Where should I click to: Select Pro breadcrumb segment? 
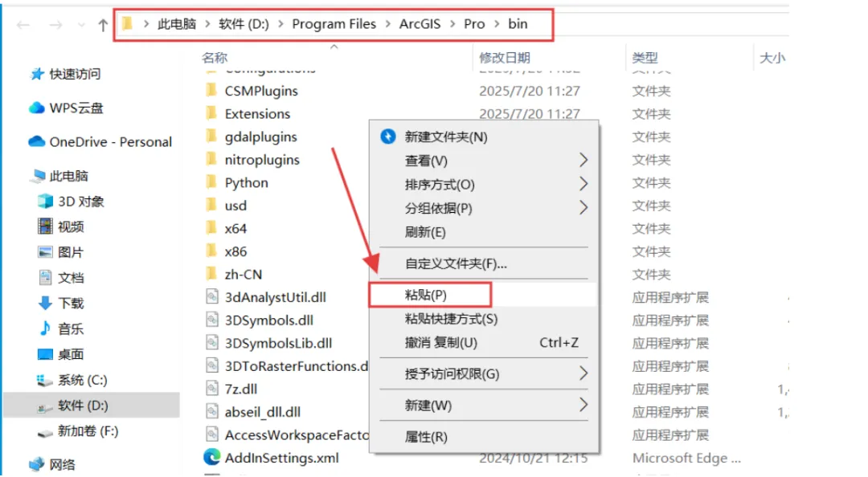[x=474, y=24]
